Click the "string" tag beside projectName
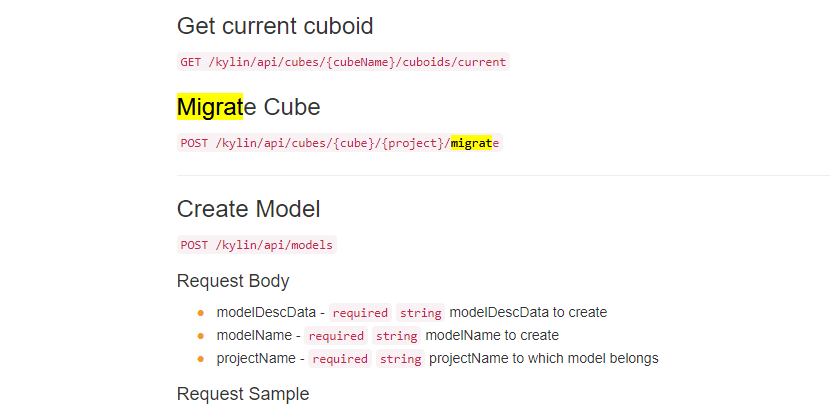This screenshot has height=410, width=830. coord(401,359)
